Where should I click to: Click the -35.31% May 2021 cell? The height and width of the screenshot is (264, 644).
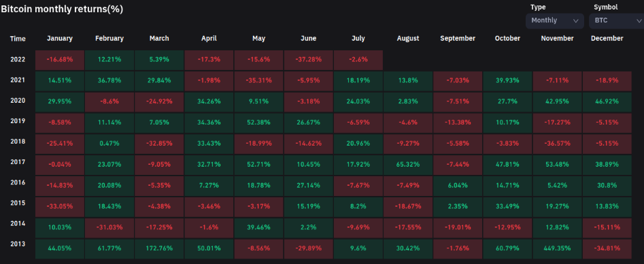[258, 80]
